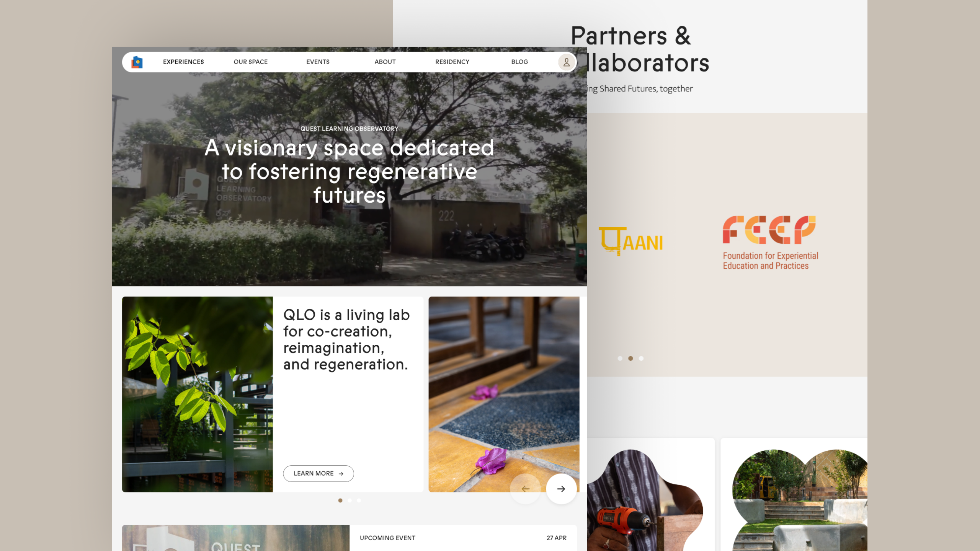This screenshot has width=980, height=551.
Task: Open the user profile icon
Action: [566, 62]
